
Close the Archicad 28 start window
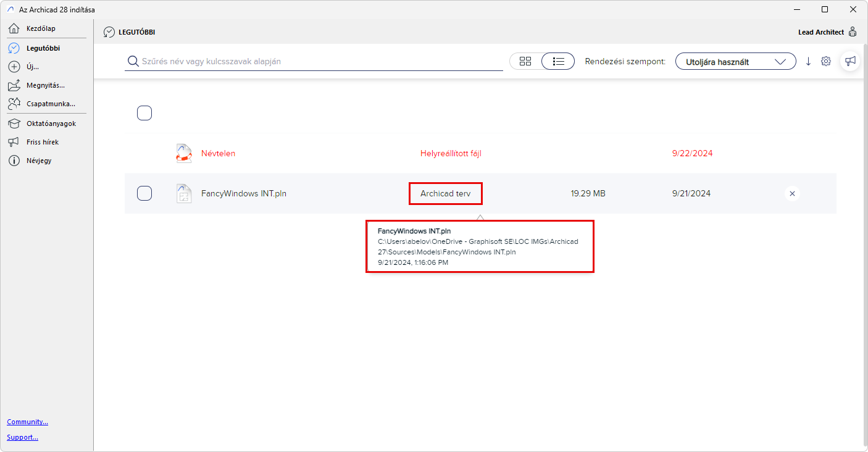853,9
